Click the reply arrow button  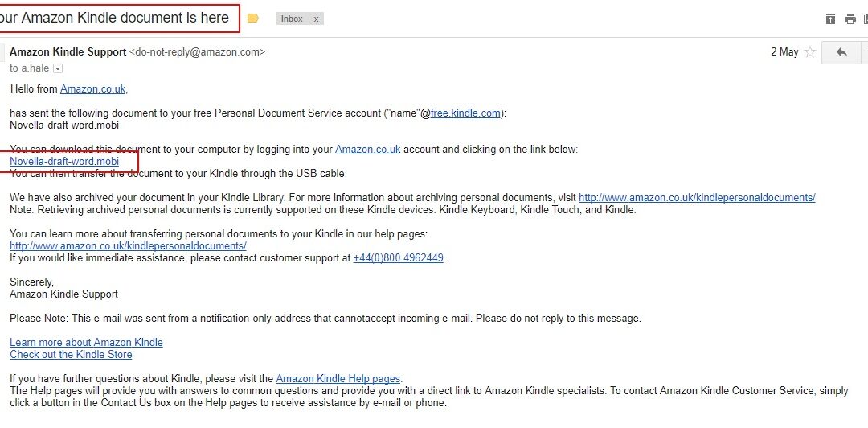841,52
